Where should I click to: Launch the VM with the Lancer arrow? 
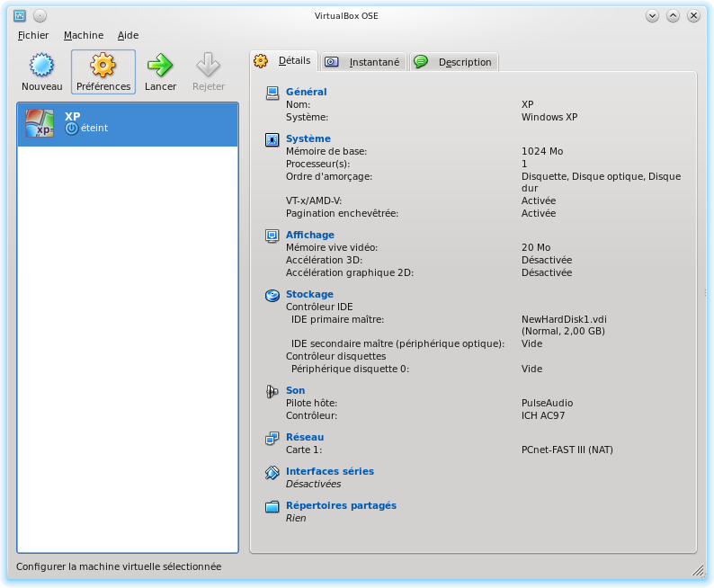click(x=160, y=66)
